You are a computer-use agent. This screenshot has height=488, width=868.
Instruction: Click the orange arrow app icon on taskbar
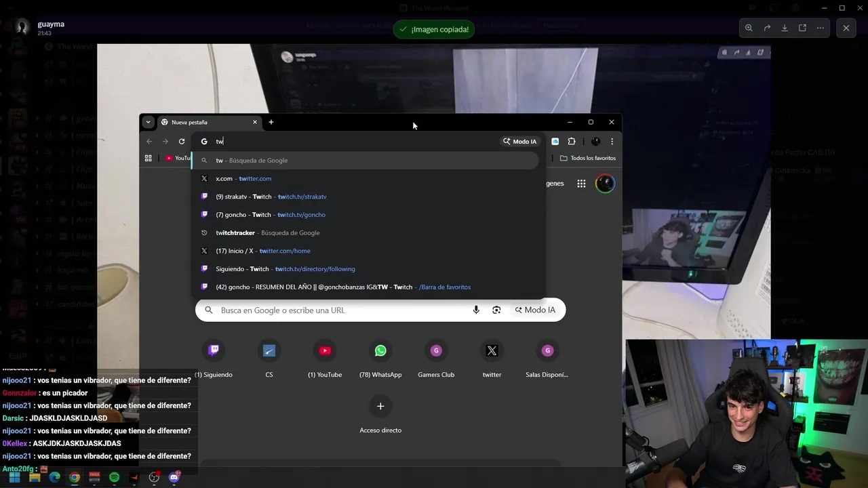tap(134, 477)
